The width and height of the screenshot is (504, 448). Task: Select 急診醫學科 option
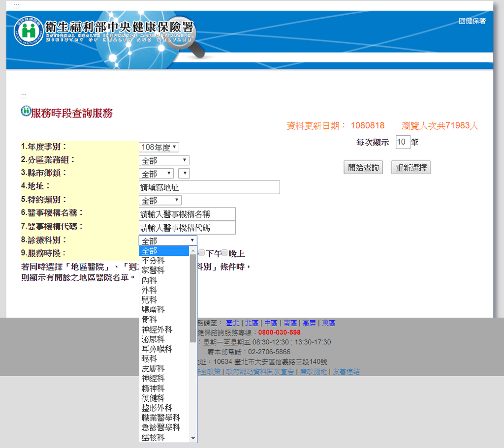tap(164, 427)
